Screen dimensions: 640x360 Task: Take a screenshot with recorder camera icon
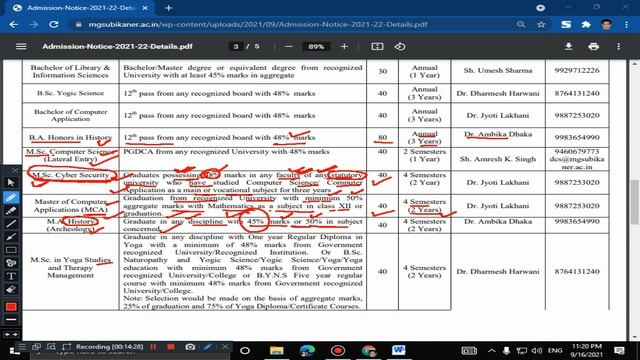190,347
